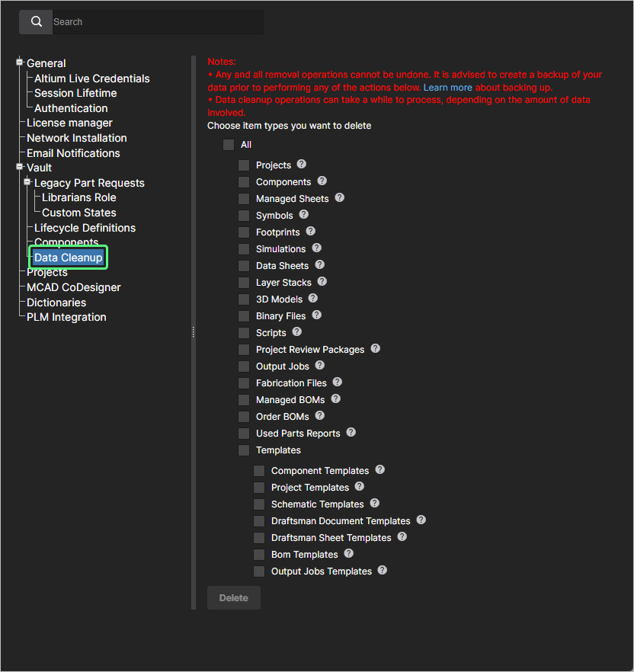This screenshot has width=634, height=672.
Task: Click into the Search input field
Action: [x=156, y=22]
